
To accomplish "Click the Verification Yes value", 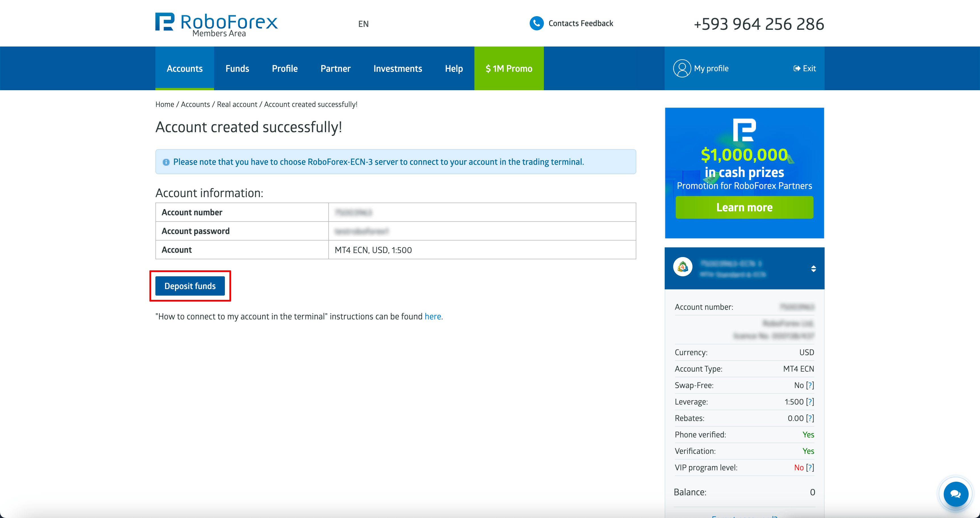I will 808,451.
